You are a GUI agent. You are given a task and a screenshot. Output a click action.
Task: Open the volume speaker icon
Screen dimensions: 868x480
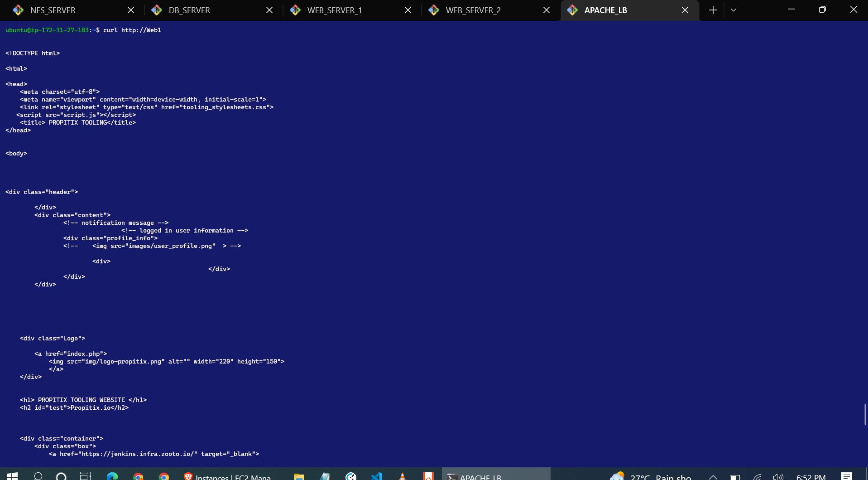(778, 477)
